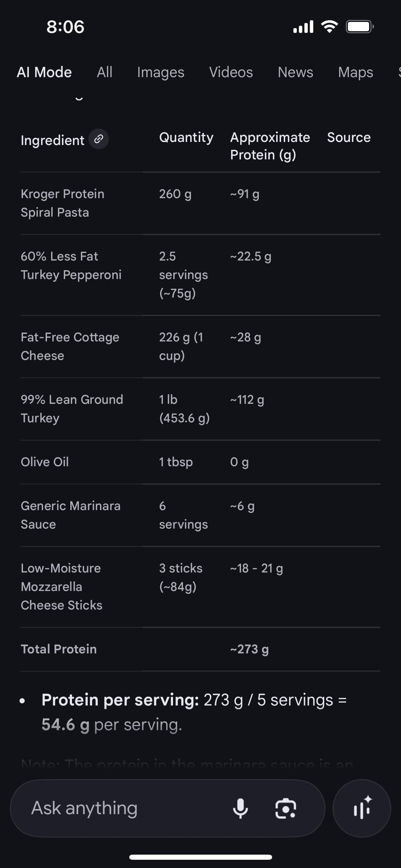Tap the cellular signal bars
This screenshot has width=401, height=868.
point(303,27)
